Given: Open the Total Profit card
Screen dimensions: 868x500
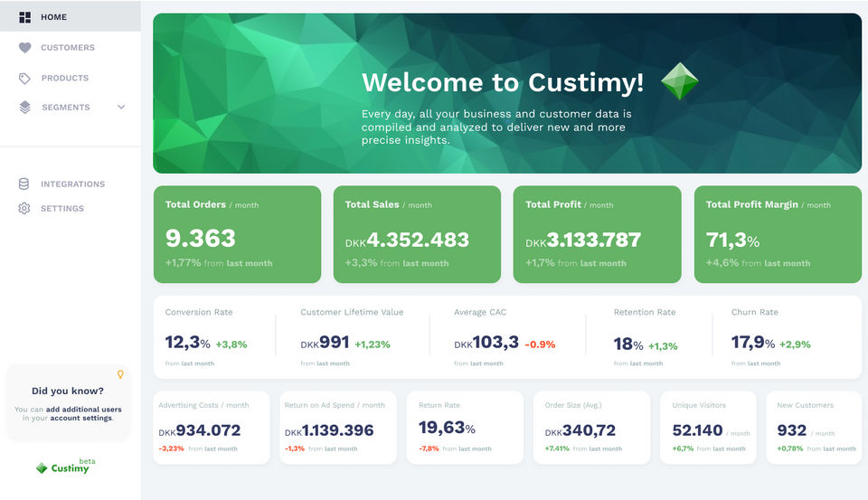Looking at the screenshot, I should pyautogui.click(x=598, y=234).
